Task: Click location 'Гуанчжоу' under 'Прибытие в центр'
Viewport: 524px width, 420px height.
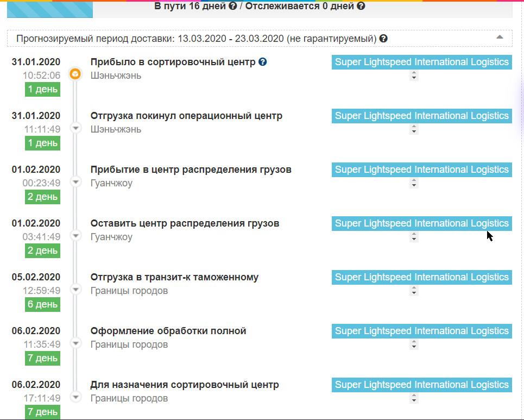Action: click(x=112, y=183)
